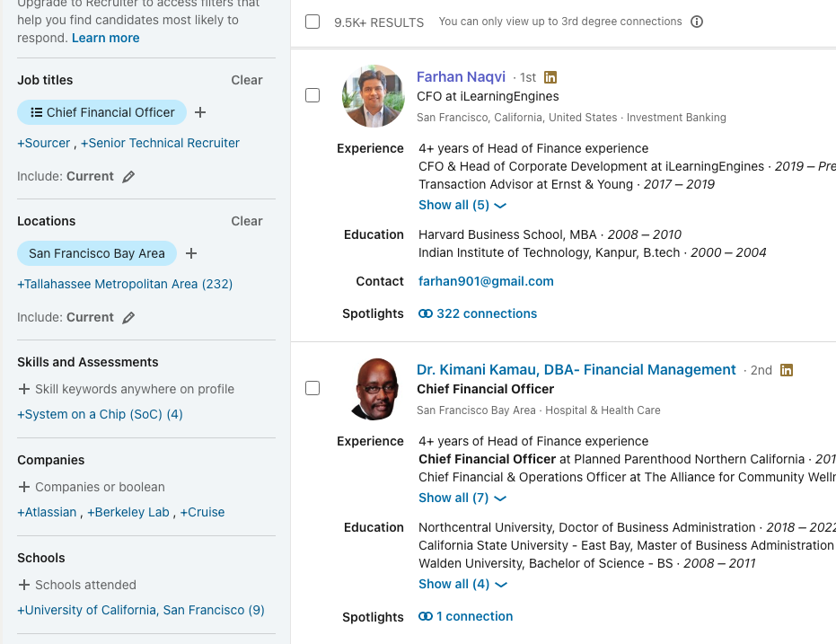
Task: Click the Harvard Business School, MBA entry
Action: pyautogui.click(x=550, y=234)
